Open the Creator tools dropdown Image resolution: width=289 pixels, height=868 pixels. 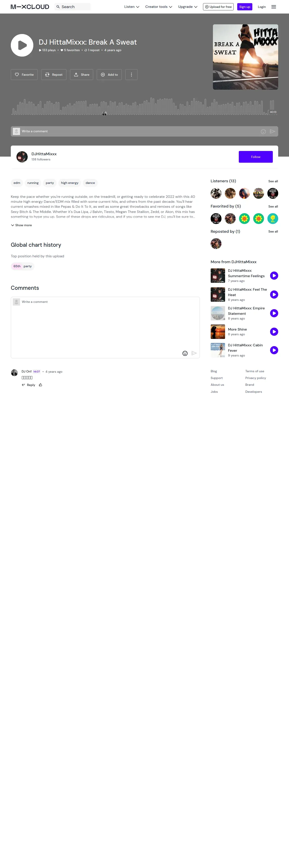(x=158, y=7)
